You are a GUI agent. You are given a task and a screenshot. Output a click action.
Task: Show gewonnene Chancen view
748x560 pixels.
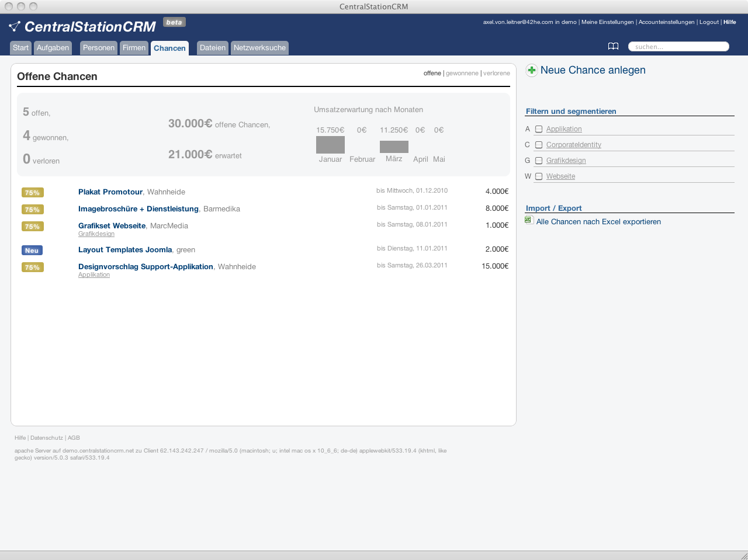[x=462, y=74]
